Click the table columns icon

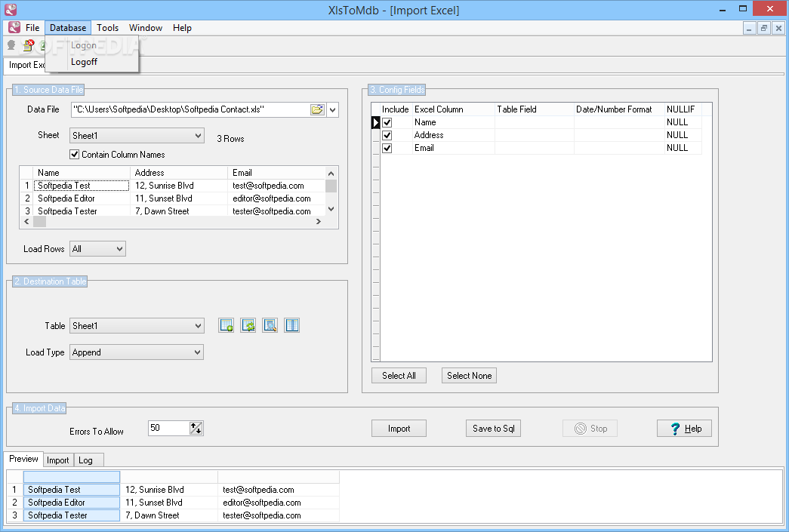(292, 325)
